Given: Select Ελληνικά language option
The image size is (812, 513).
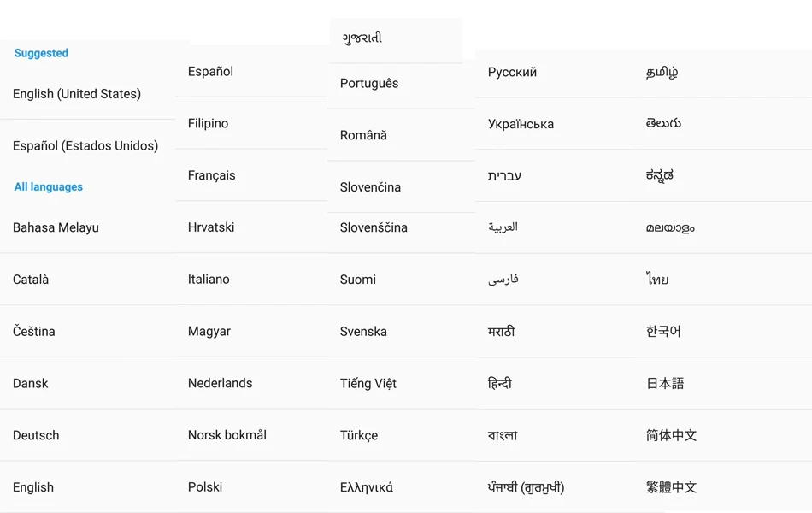Looking at the screenshot, I should click(366, 487).
